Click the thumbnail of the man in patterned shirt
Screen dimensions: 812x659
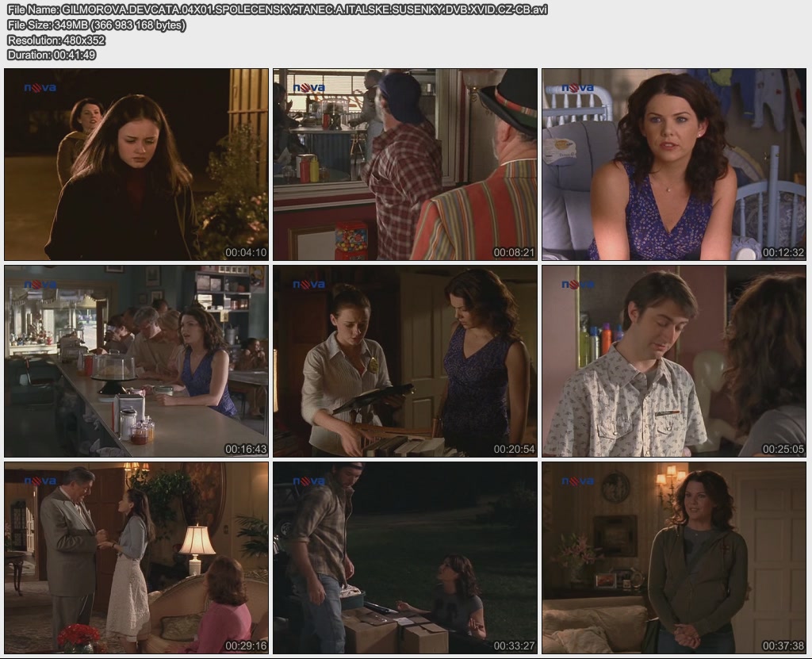coord(674,361)
